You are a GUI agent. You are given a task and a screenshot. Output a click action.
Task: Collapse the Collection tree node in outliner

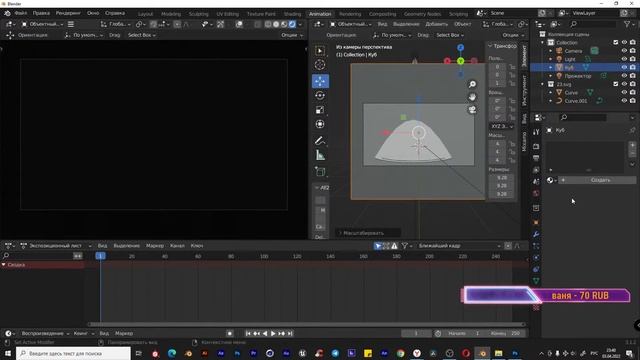(543, 42)
